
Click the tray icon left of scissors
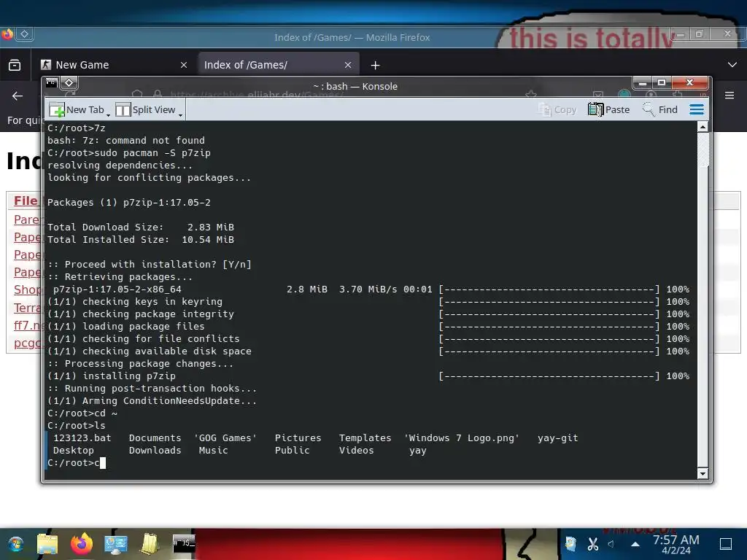pos(570,544)
